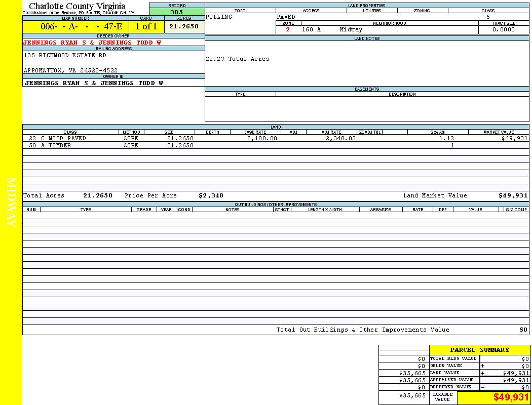Select the '50 A TIMBER' land row

50,145
